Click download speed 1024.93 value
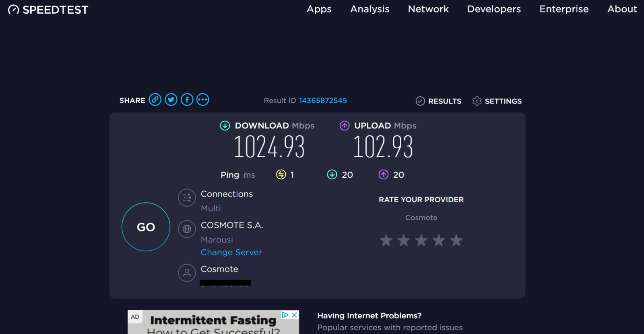The width and height of the screenshot is (644, 334). [269, 147]
